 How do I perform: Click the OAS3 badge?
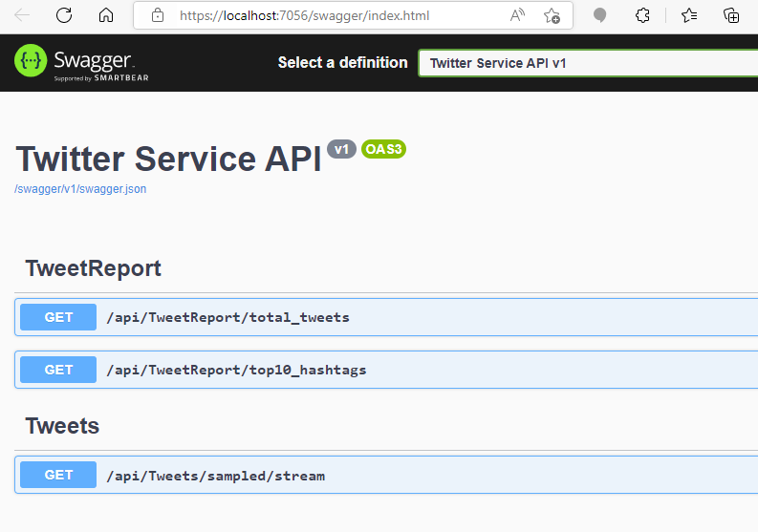click(384, 149)
